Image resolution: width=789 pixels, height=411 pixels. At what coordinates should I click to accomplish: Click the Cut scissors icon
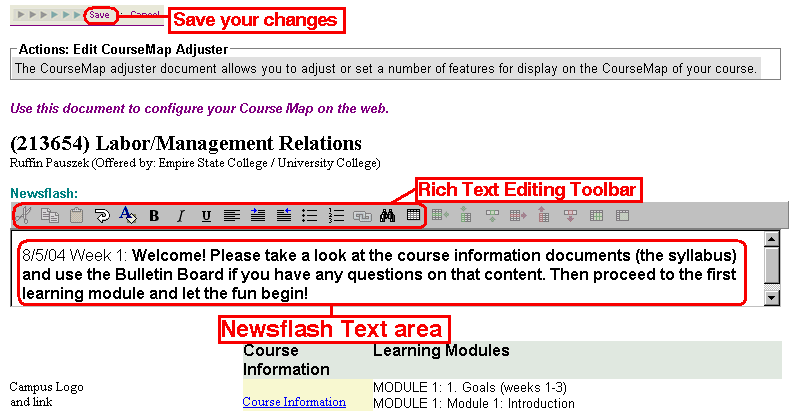tap(24, 215)
